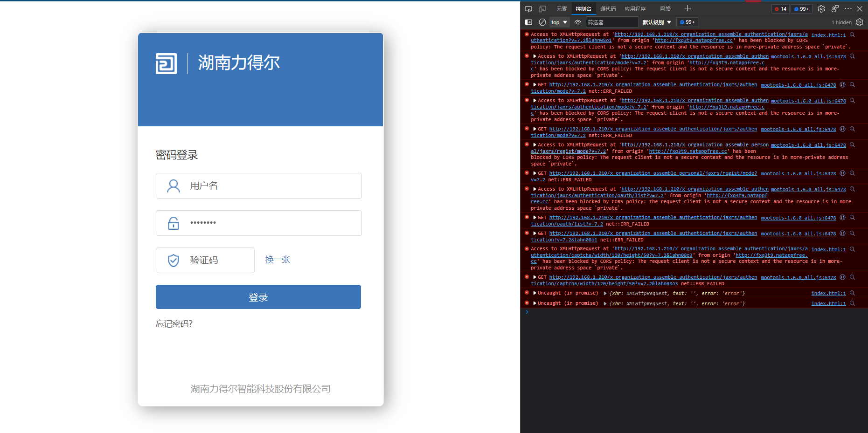Open the 14 errors counter
Image resolution: width=868 pixels, height=433 pixels.
[781, 9]
